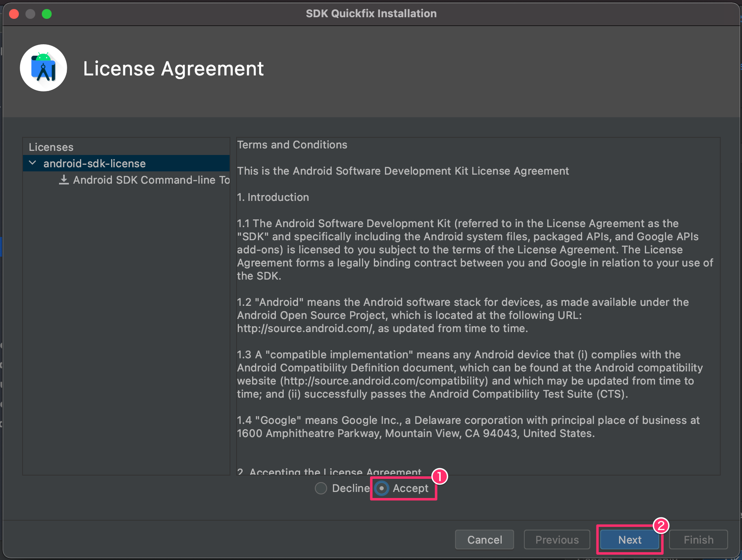
Task: Click the SDK Quickfix Installation title bar text
Action: click(x=371, y=14)
